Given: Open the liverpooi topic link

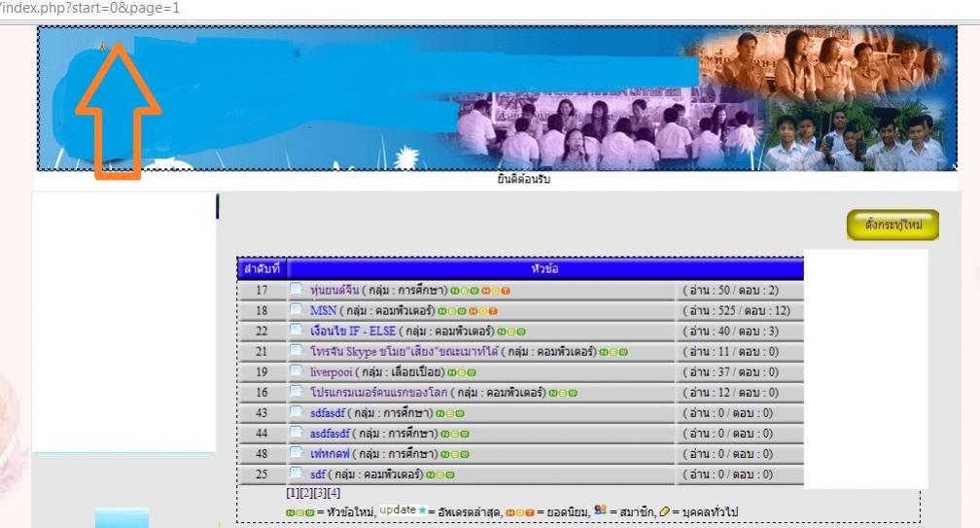Looking at the screenshot, I should (332, 371).
